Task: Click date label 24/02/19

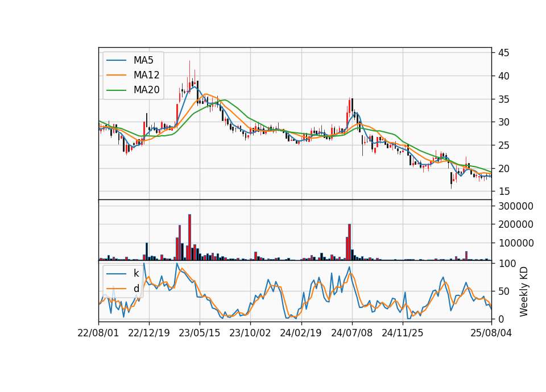Action: (301, 333)
